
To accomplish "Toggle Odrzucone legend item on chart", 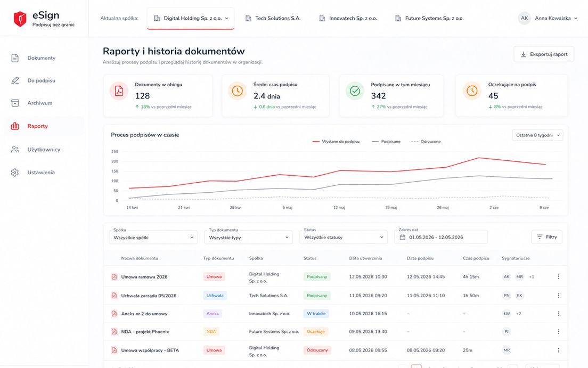I will point(426,142).
